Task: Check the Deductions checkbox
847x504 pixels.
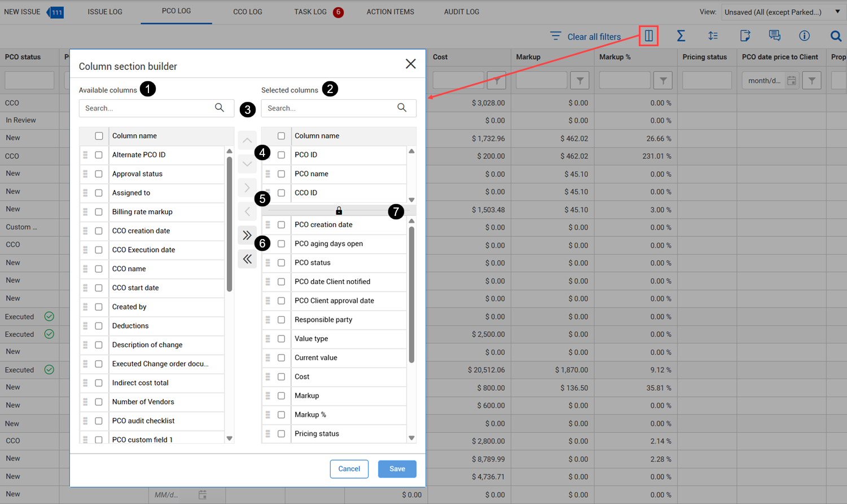Action: click(99, 326)
